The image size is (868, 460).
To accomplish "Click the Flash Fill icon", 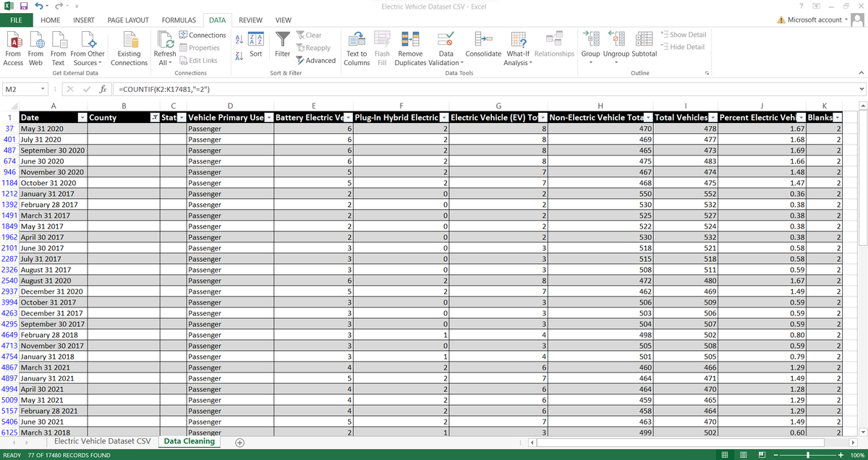I will point(382,49).
